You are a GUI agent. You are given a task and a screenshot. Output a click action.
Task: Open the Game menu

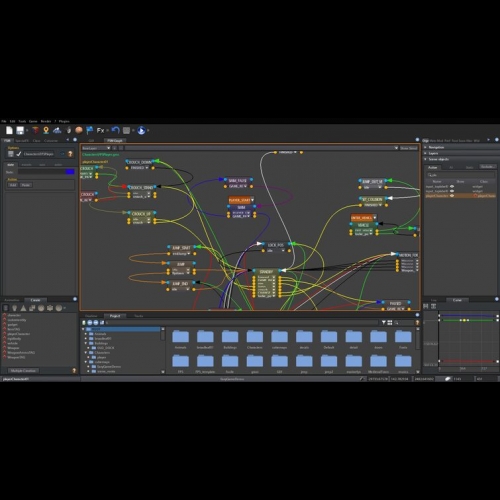[x=33, y=121]
